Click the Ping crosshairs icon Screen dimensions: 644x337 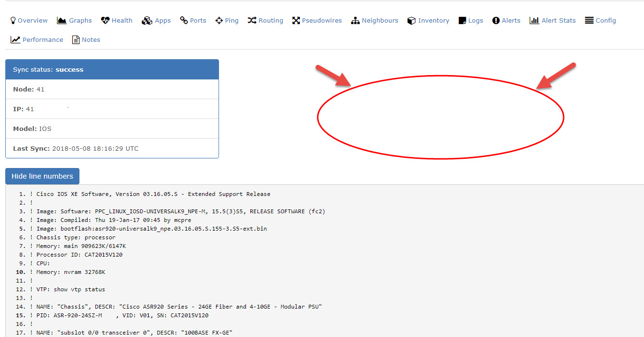[219, 20]
